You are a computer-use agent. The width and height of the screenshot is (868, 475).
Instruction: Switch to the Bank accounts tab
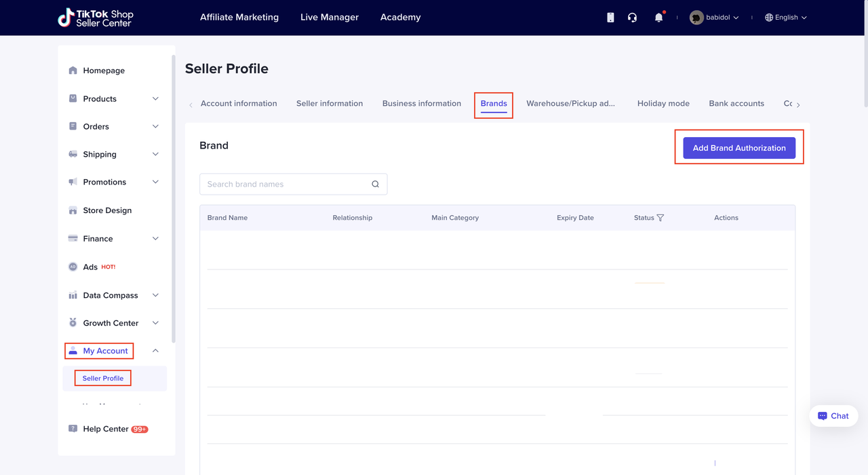tap(736, 104)
